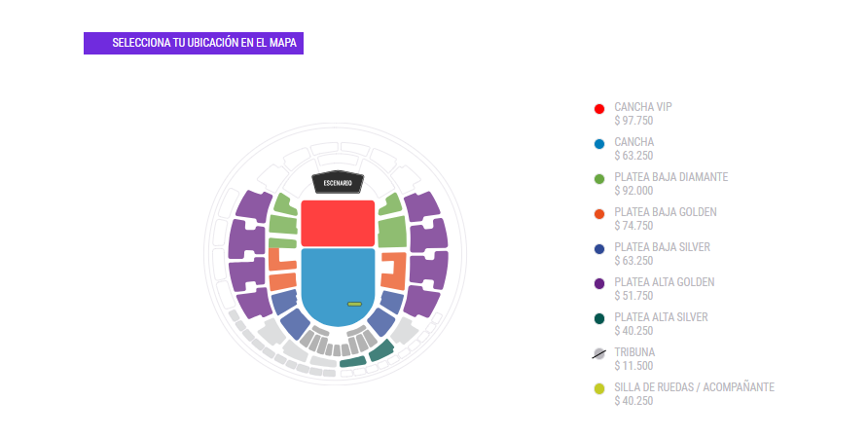This screenshot has width=868, height=437.
Task: Click the 'Selecciona tu ubicación en el mapa' banner
Action: click(x=194, y=44)
